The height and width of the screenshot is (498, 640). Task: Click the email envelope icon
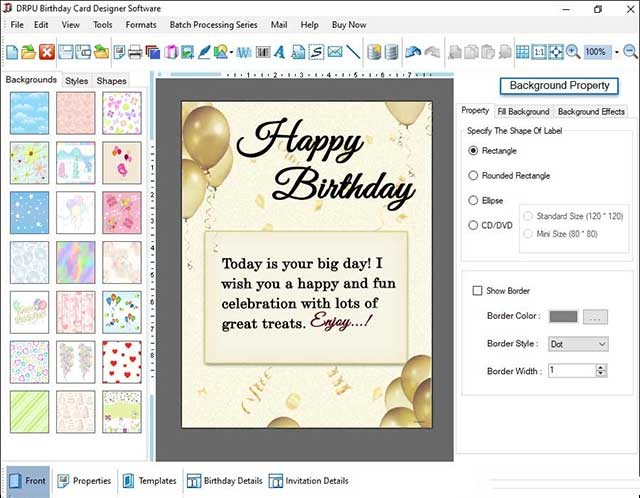point(335,51)
